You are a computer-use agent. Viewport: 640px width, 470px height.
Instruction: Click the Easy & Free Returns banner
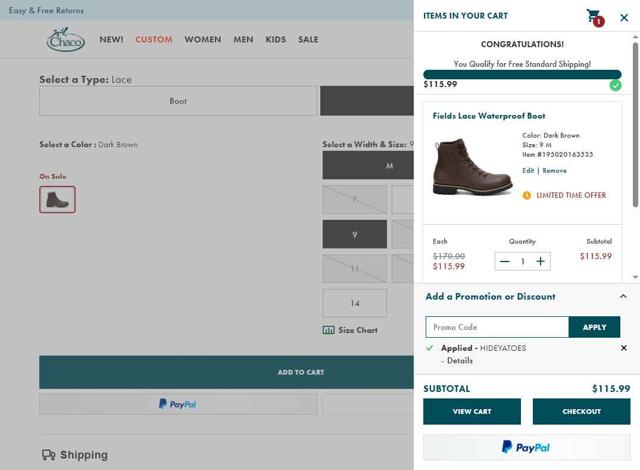[x=46, y=11]
